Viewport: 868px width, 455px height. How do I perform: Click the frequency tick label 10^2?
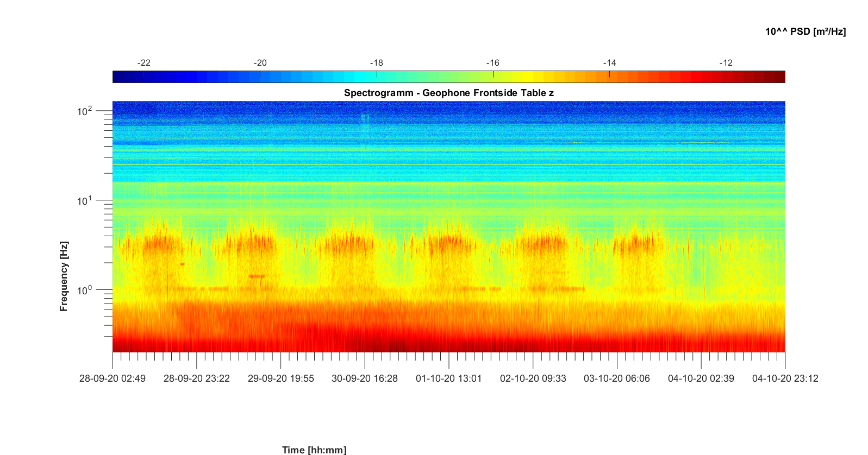(x=85, y=111)
